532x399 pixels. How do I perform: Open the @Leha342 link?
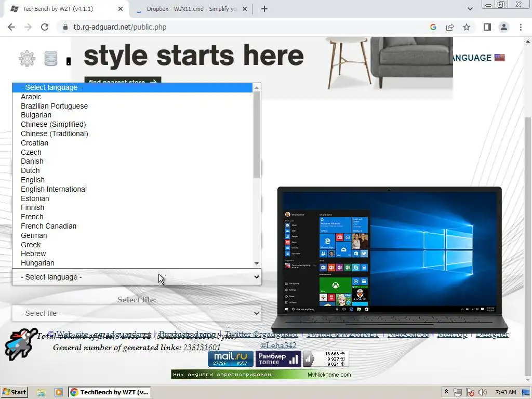pyautogui.click(x=278, y=345)
